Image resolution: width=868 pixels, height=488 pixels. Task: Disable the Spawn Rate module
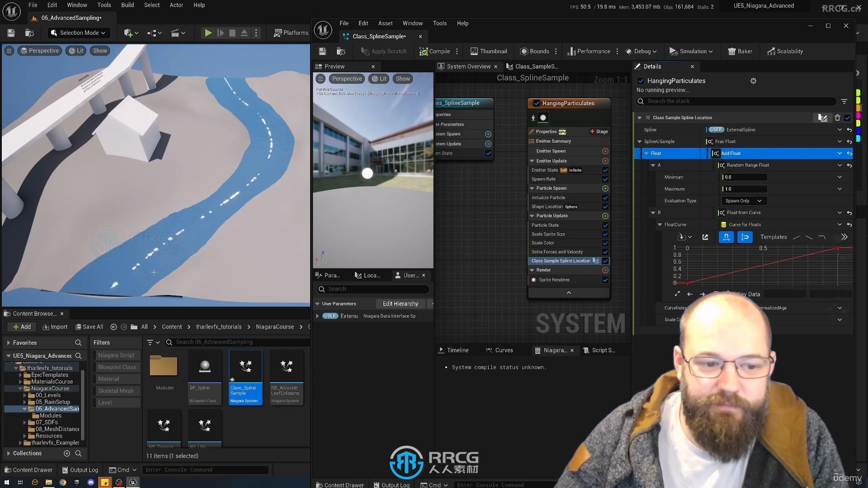605,179
